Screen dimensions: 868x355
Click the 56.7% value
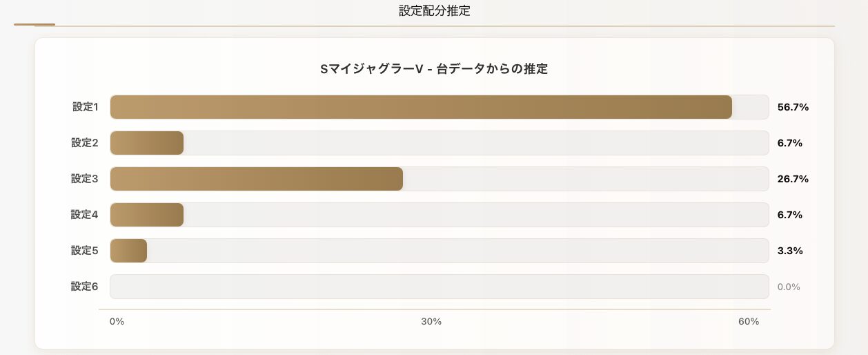792,107
